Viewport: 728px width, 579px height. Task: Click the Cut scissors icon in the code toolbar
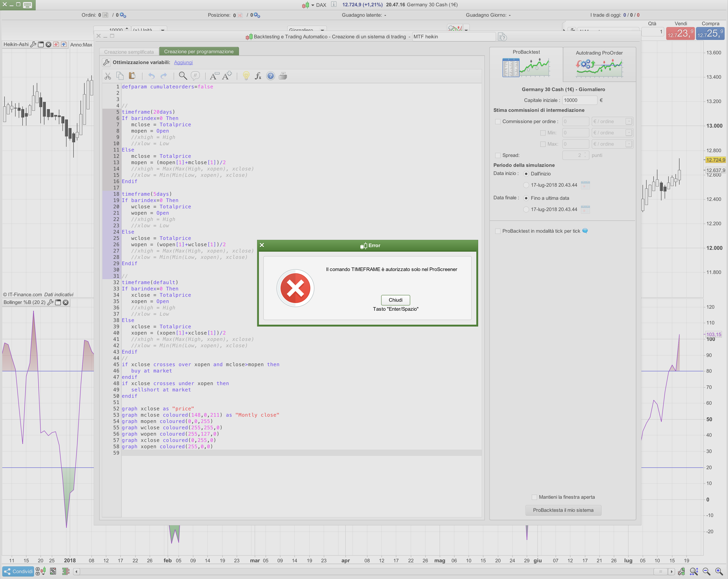pyautogui.click(x=108, y=76)
